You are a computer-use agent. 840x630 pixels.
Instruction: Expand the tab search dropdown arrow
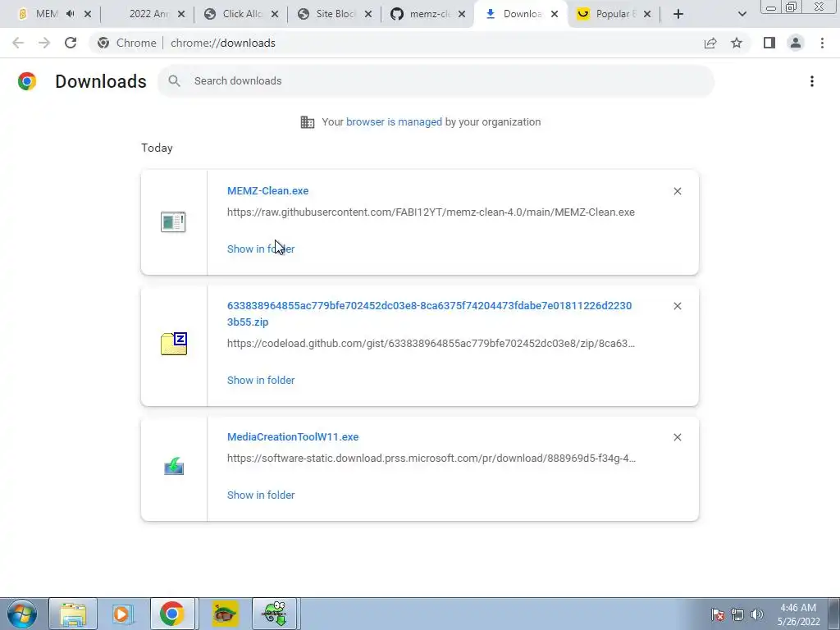click(742, 14)
